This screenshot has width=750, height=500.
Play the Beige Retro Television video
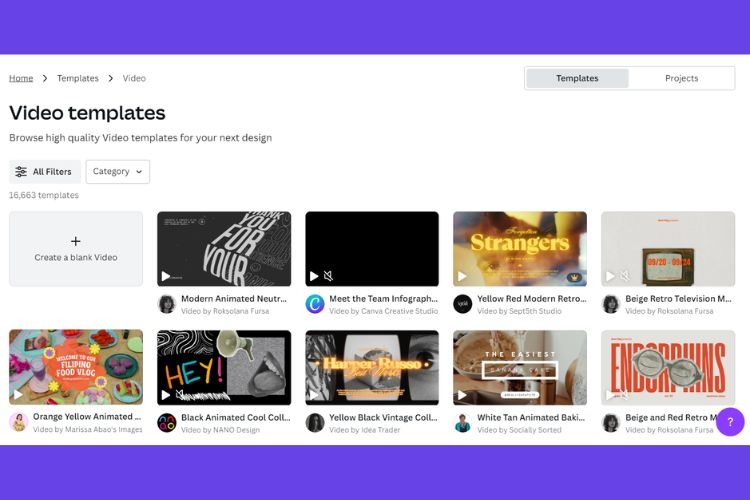(x=610, y=276)
